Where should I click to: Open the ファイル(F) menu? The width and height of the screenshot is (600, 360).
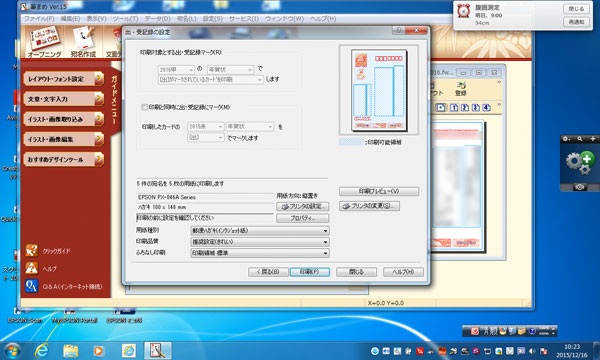coord(39,18)
